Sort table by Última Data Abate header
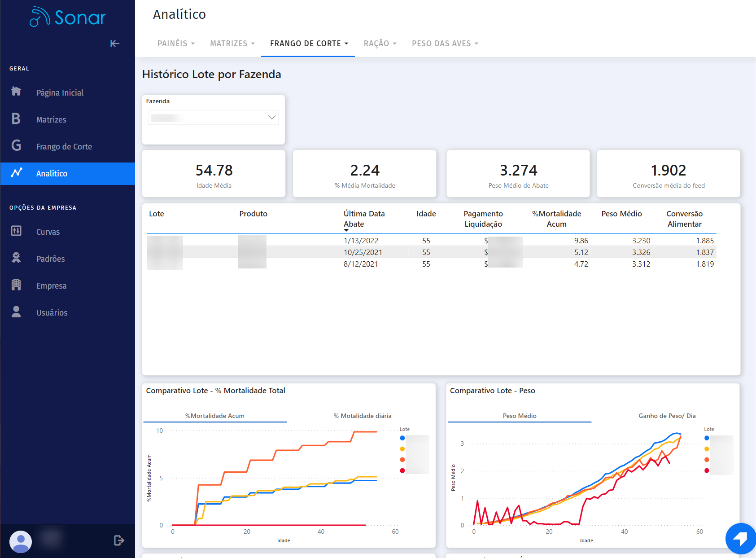756x558 pixels. (x=364, y=219)
